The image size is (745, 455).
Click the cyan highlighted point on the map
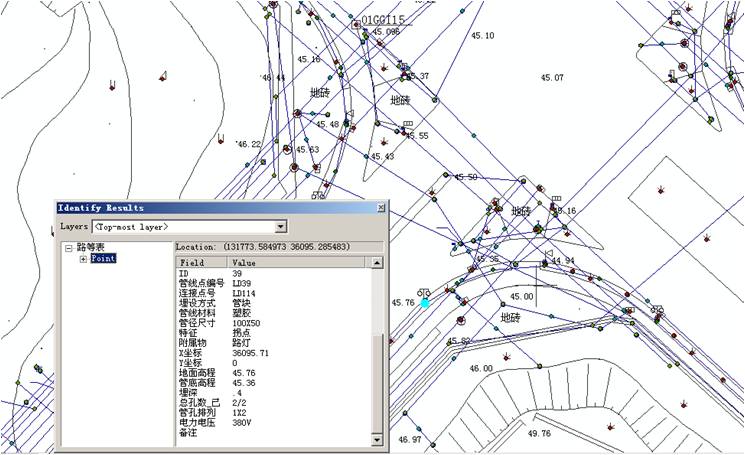pos(425,302)
